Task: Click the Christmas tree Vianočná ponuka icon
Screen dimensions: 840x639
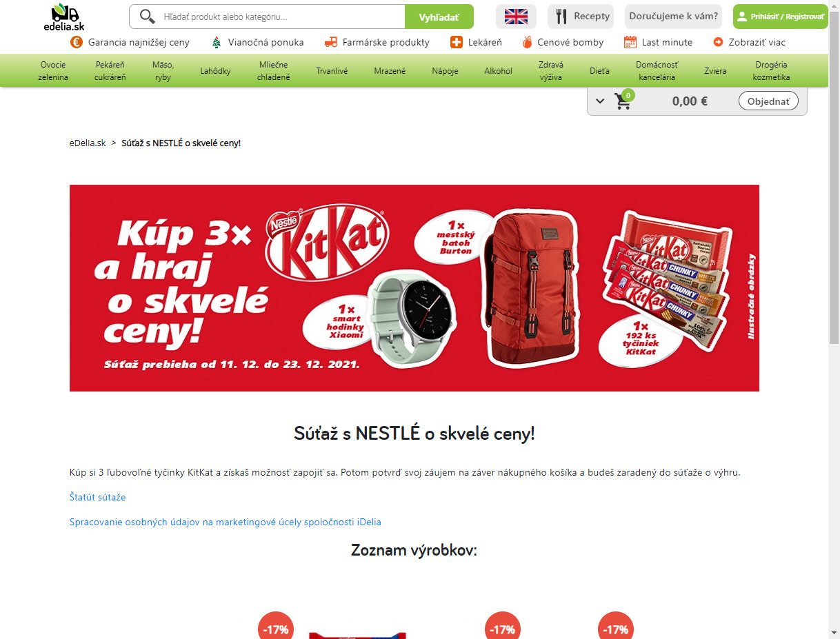Action: (217, 42)
